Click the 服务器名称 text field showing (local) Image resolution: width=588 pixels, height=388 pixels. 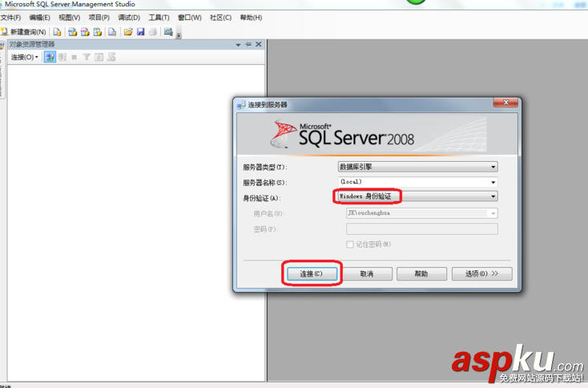(413, 182)
